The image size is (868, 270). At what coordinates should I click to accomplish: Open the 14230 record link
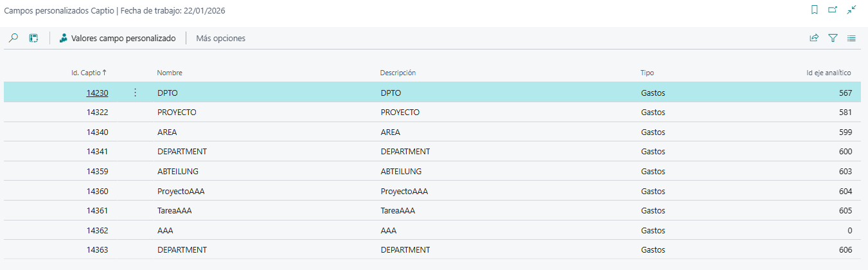click(97, 93)
